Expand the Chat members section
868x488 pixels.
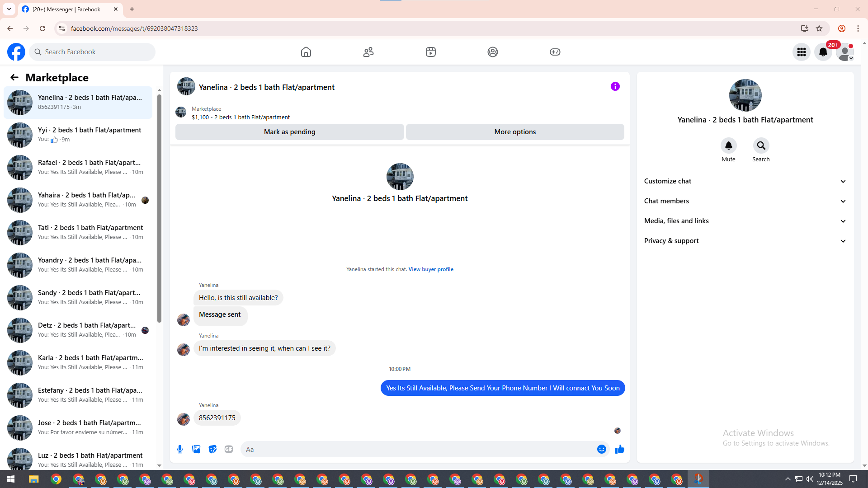coord(745,201)
